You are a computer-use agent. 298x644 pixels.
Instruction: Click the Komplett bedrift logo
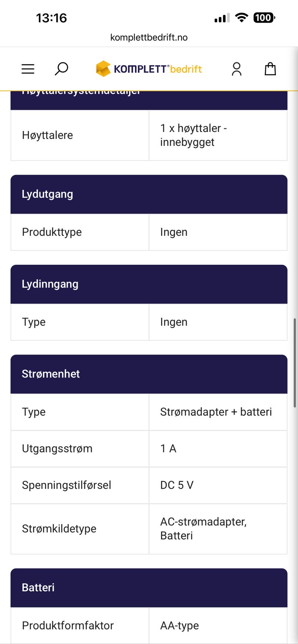[149, 69]
